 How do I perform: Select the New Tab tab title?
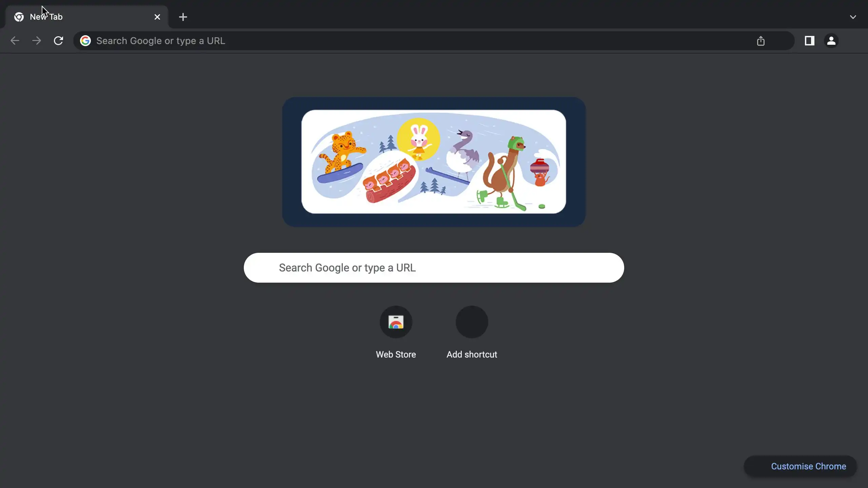pos(46,17)
